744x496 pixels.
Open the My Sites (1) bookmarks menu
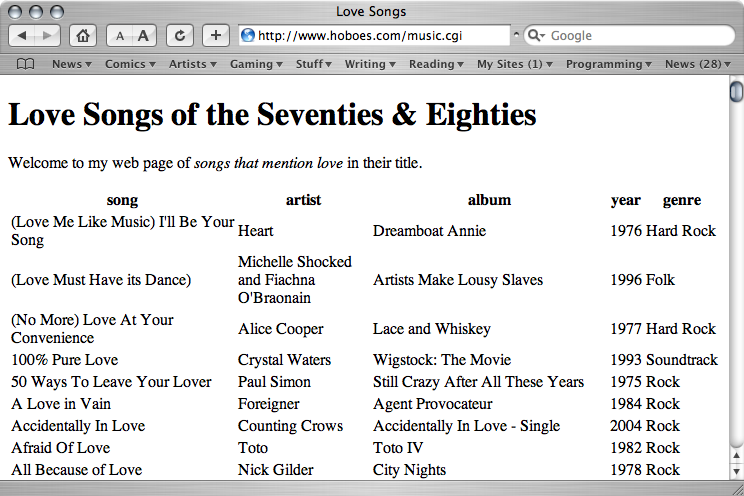pos(514,64)
